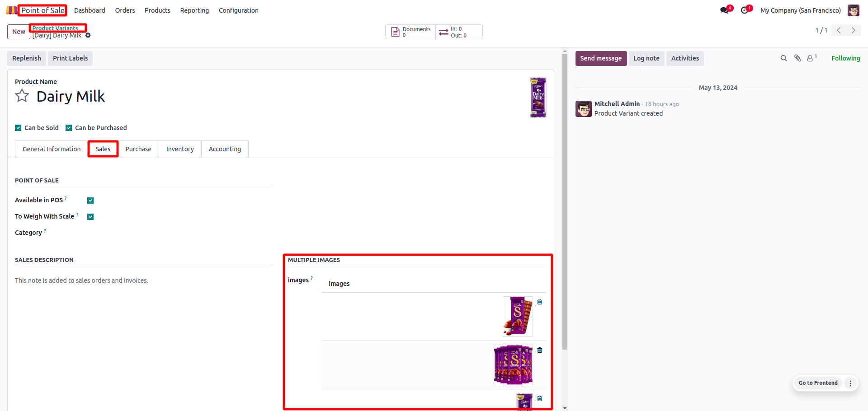Click the scrollbar down arrow
868x411 pixels.
point(565,408)
